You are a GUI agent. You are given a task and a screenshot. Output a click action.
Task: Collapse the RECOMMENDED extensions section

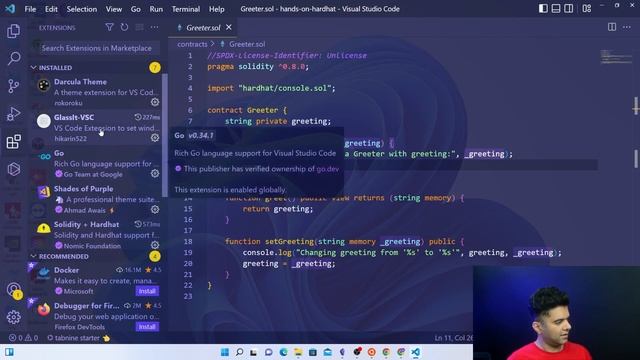coord(64,256)
